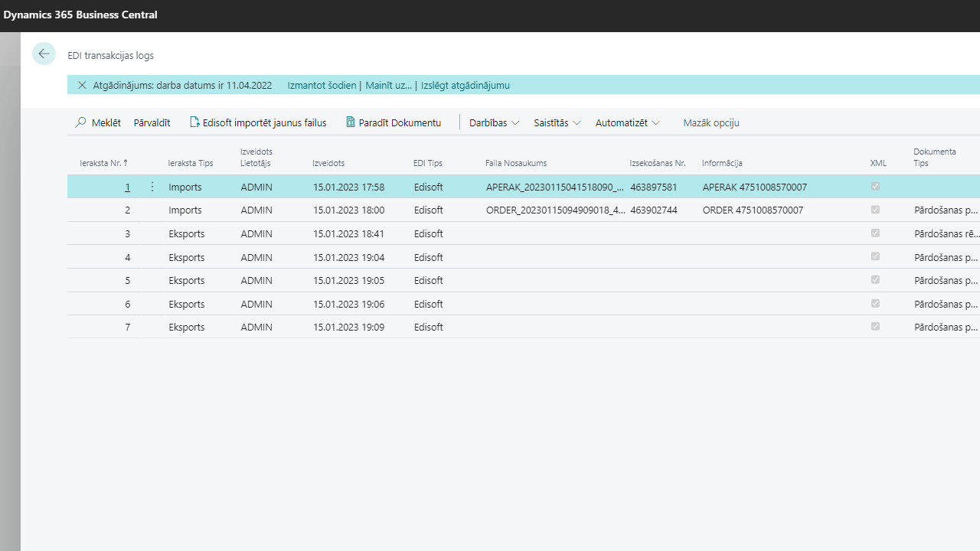Select the APERAK file name cell

(x=554, y=187)
